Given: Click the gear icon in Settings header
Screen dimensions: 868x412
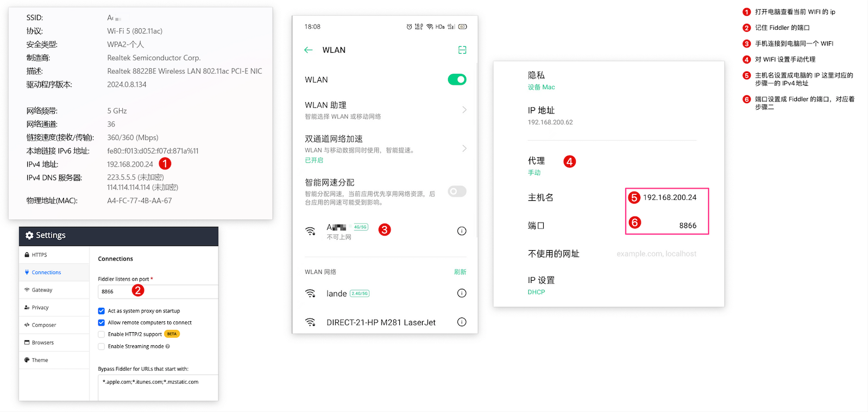Looking at the screenshot, I should [x=29, y=236].
